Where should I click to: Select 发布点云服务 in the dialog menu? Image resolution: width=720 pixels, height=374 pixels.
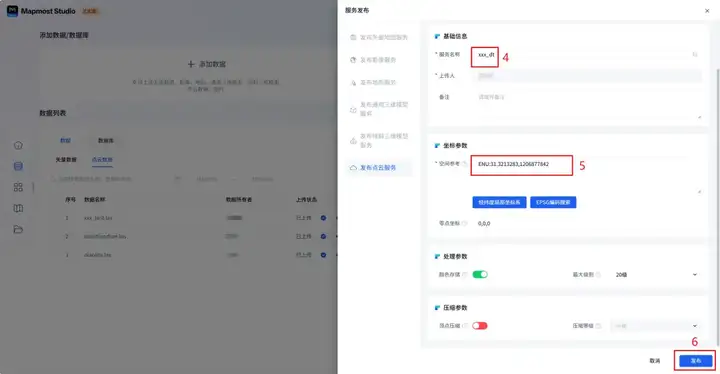379,168
